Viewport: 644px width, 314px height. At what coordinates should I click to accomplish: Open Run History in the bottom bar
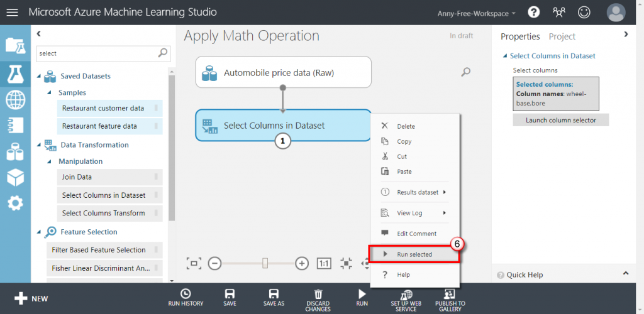[186, 298]
